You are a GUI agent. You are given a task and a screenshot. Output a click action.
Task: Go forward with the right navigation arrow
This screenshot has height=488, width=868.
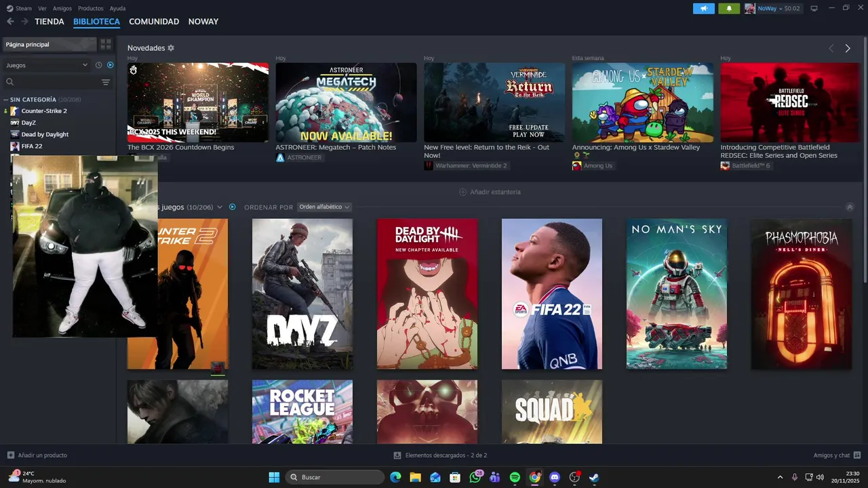click(x=24, y=22)
